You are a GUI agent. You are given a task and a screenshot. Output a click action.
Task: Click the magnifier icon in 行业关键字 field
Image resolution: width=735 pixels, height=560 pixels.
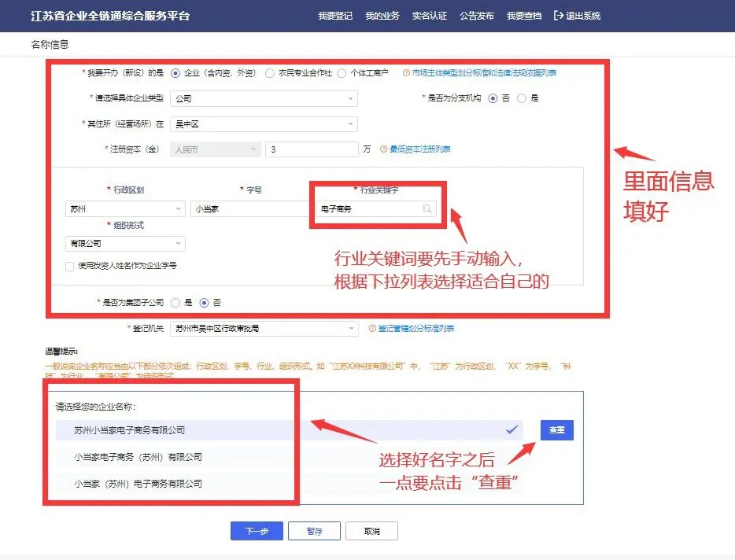[427, 209]
